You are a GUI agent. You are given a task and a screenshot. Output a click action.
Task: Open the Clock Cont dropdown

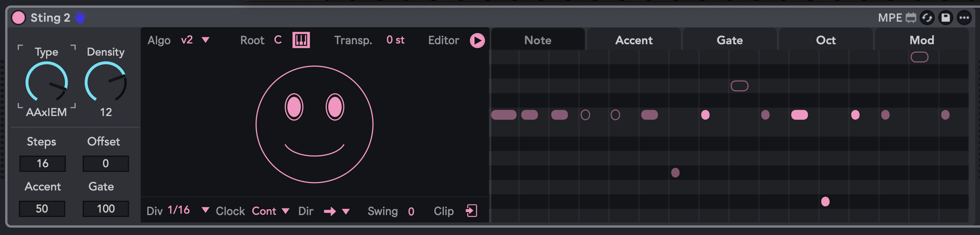pos(285,211)
